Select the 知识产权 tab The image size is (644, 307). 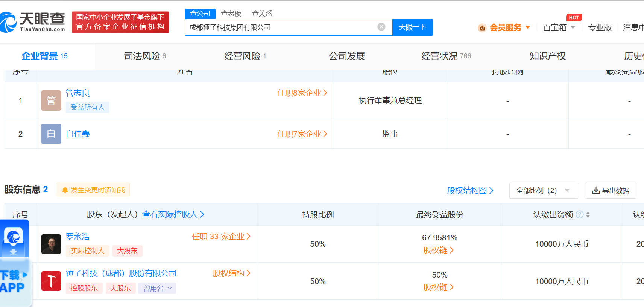(548, 56)
